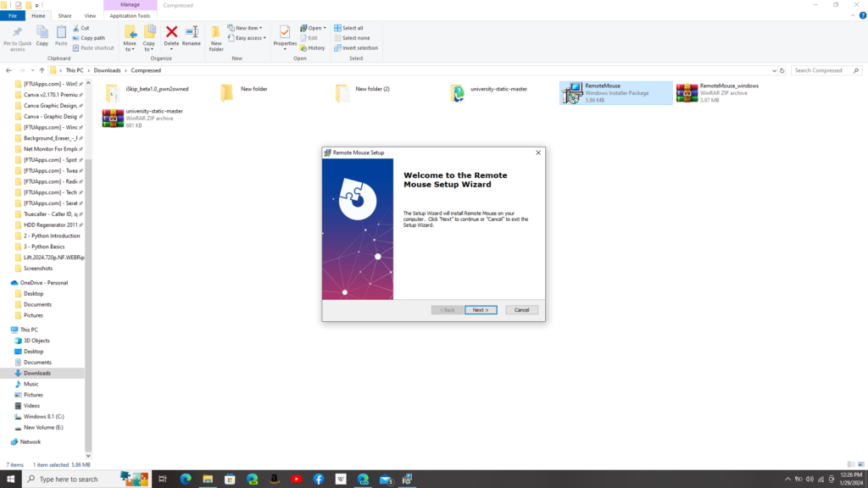This screenshot has height=488, width=868.
Task: Select RemoteMouse_windows ZIP archive
Action: 729,93
